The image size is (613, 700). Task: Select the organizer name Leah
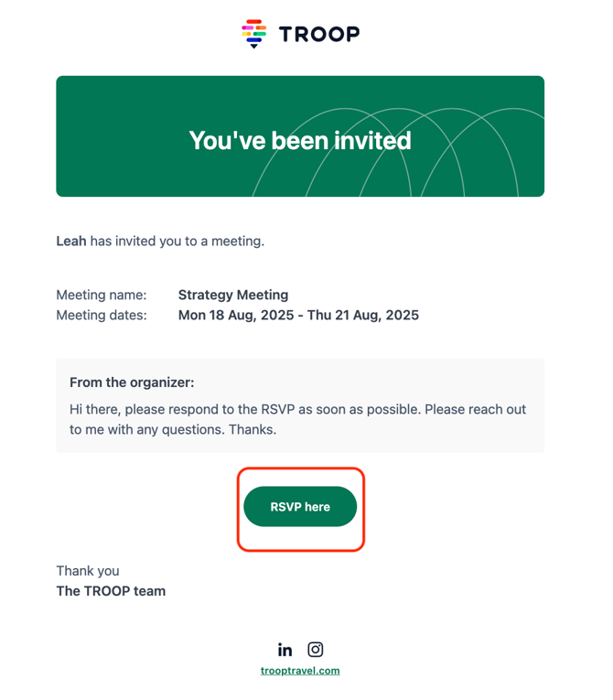71,241
